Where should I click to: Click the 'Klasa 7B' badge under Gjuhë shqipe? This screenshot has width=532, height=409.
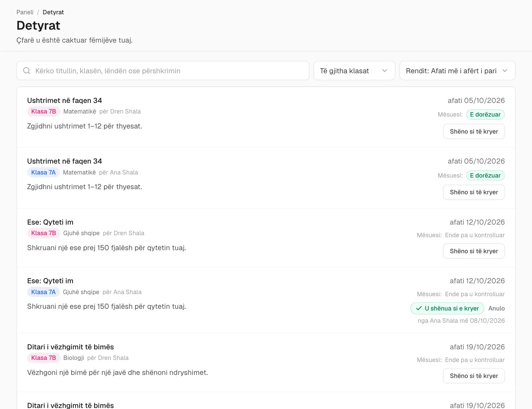44,233
